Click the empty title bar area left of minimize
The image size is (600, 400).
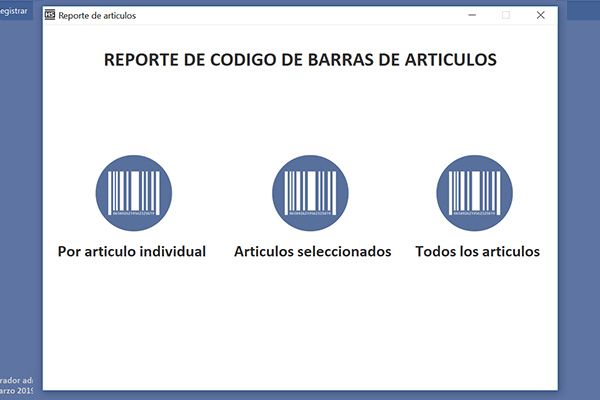click(300, 16)
